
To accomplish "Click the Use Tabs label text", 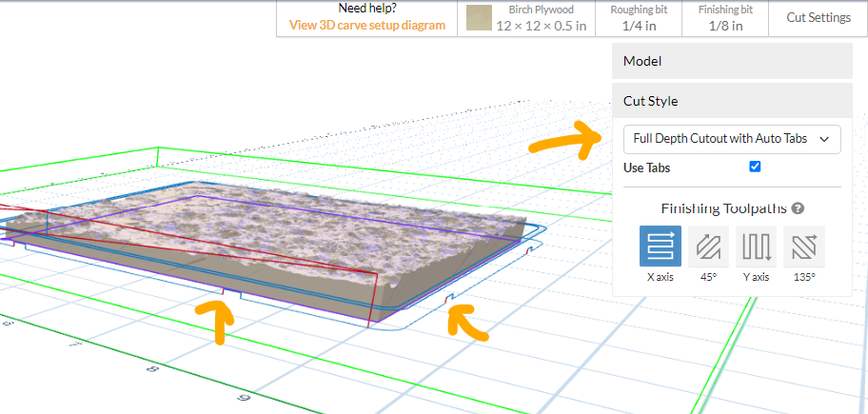I will (646, 168).
